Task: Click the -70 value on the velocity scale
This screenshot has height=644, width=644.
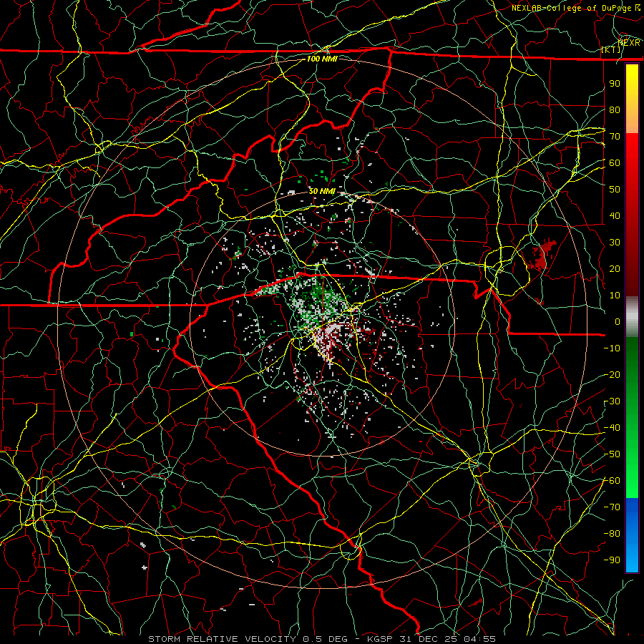Action: [x=612, y=507]
